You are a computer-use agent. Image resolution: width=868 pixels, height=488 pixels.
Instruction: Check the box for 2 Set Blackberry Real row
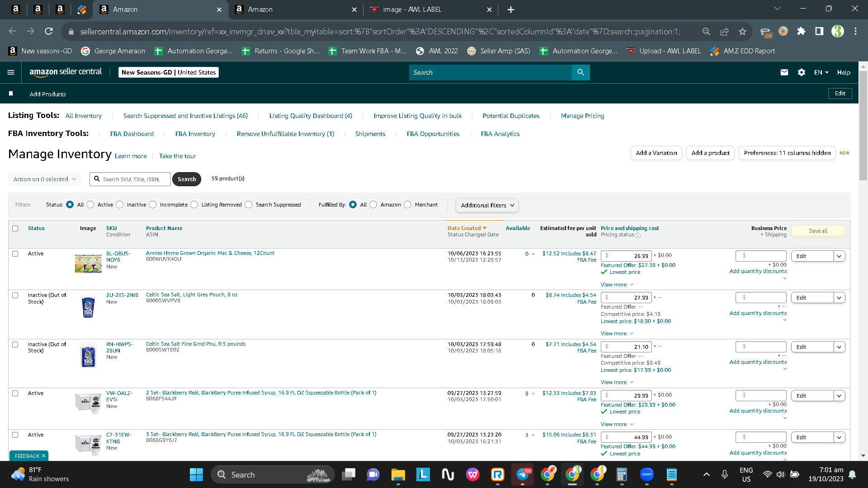[x=15, y=393]
